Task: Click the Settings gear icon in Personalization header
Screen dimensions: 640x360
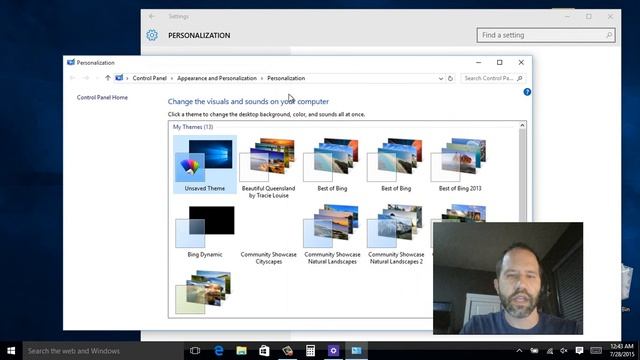Action: coord(152,35)
